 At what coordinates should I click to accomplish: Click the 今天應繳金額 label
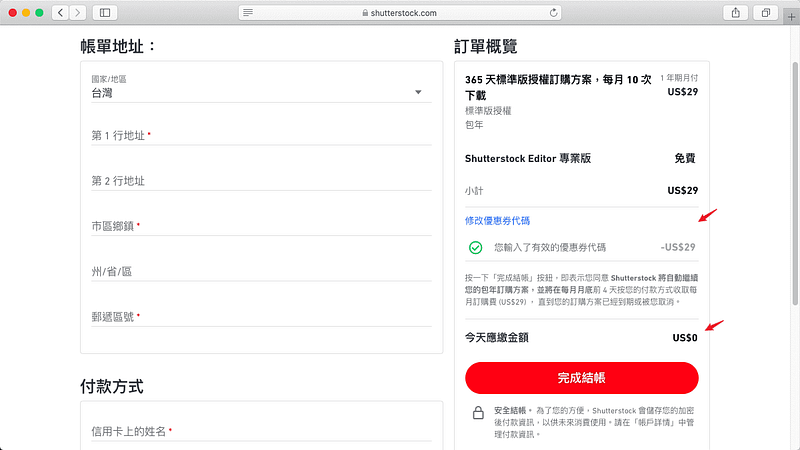(496, 338)
